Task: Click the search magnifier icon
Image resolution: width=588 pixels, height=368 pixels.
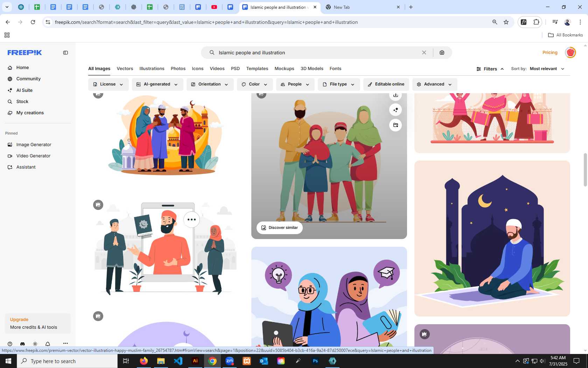Action: coord(212,53)
